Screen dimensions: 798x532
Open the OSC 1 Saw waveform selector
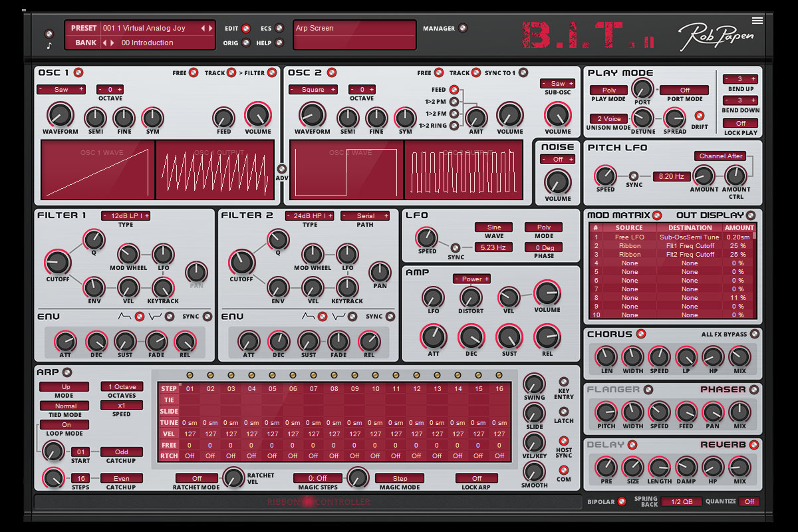point(61,89)
